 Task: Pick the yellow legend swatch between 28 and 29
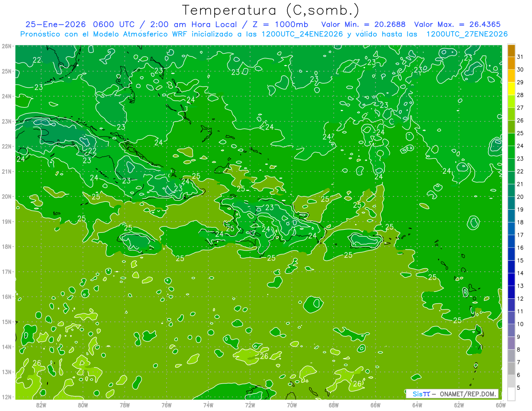tap(511, 89)
